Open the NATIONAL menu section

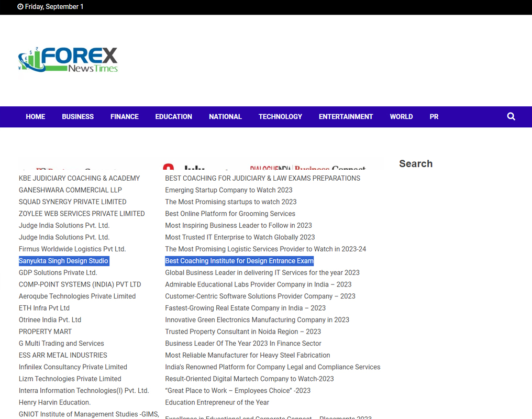[x=225, y=117]
